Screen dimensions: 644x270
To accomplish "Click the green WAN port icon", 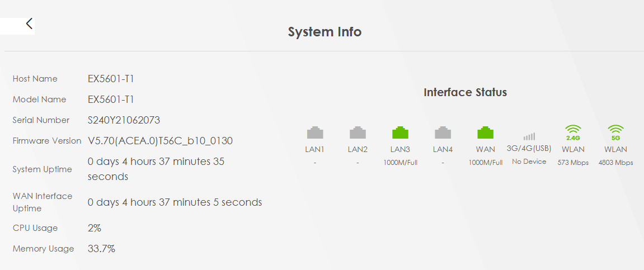I will coord(486,132).
